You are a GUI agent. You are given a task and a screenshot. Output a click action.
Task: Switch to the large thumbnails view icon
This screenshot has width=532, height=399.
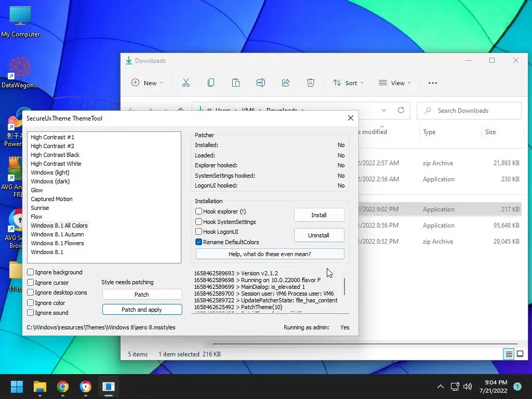pyautogui.click(x=520, y=354)
